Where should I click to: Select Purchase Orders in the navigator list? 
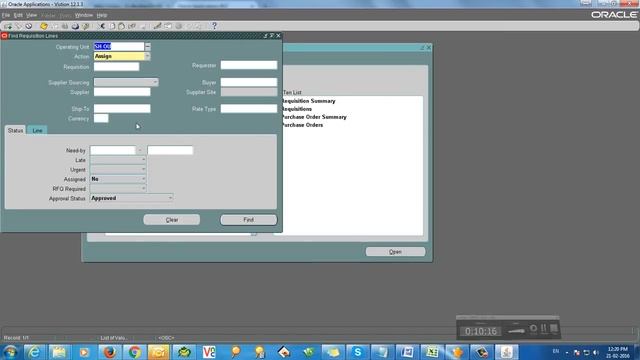click(x=302, y=125)
